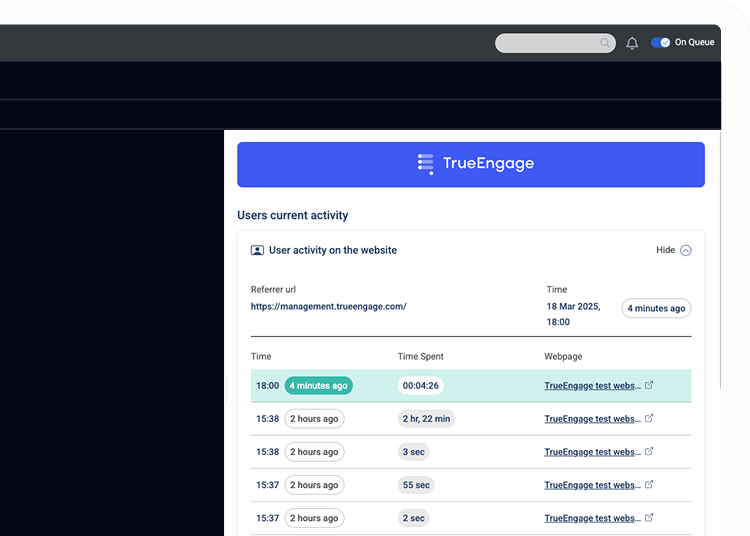Click the 'User activity on the website' title
The width and height of the screenshot is (750, 536).
(333, 250)
